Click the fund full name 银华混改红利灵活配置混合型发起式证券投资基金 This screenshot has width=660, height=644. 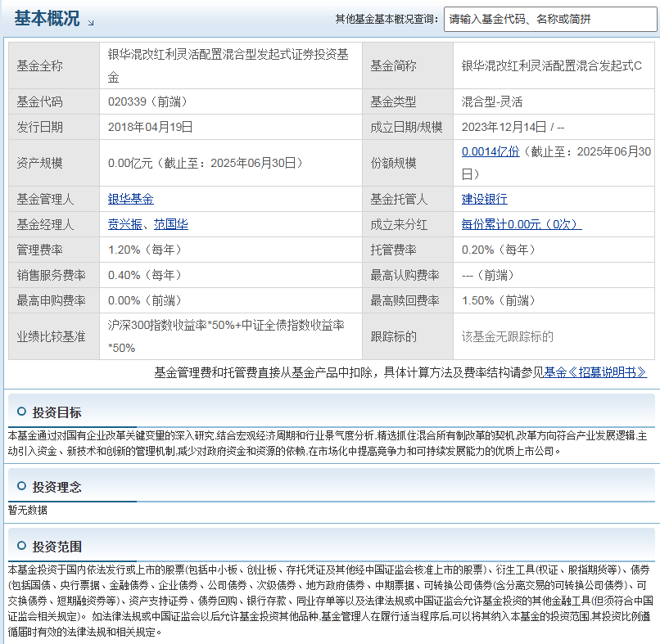pyautogui.click(x=228, y=65)
